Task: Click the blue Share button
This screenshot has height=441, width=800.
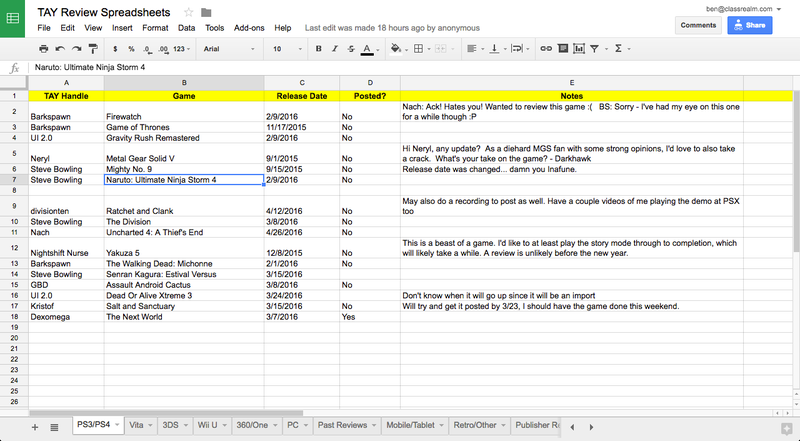Action: pos(749,25)
